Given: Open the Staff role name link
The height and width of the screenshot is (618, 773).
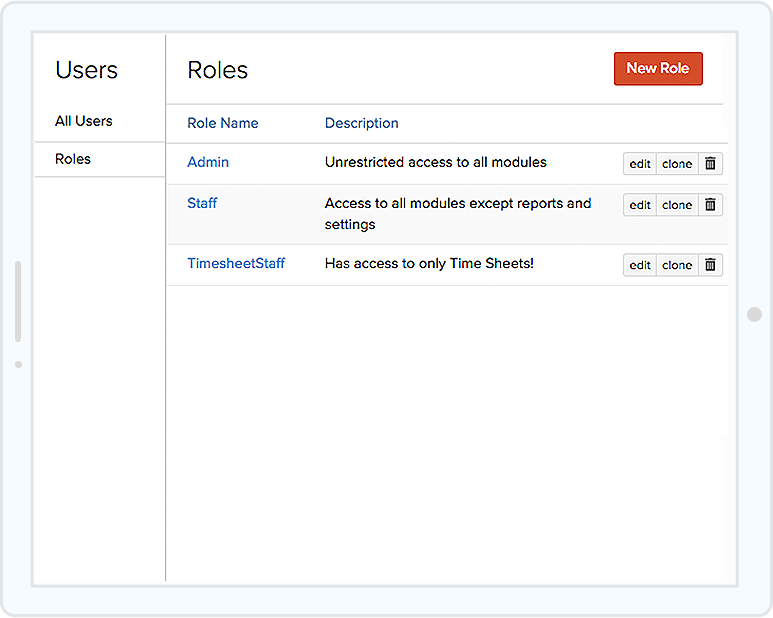Looking at the screenshot, I should (202, 203).
